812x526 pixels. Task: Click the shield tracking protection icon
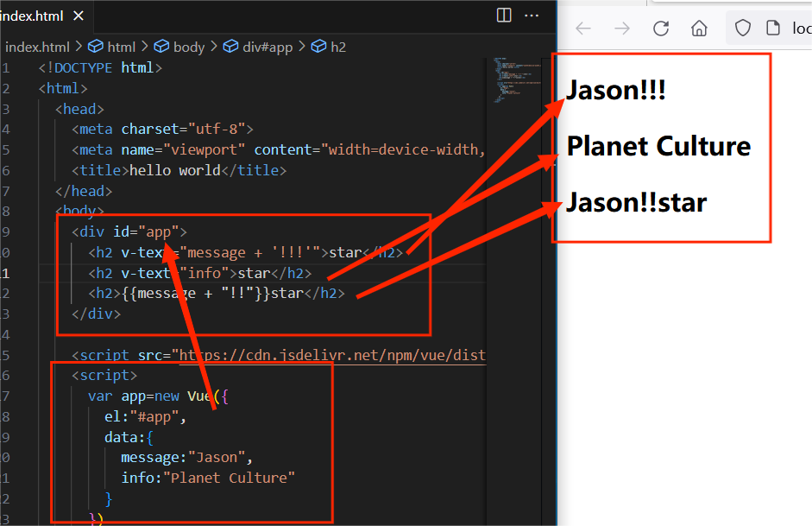(743, 28)
